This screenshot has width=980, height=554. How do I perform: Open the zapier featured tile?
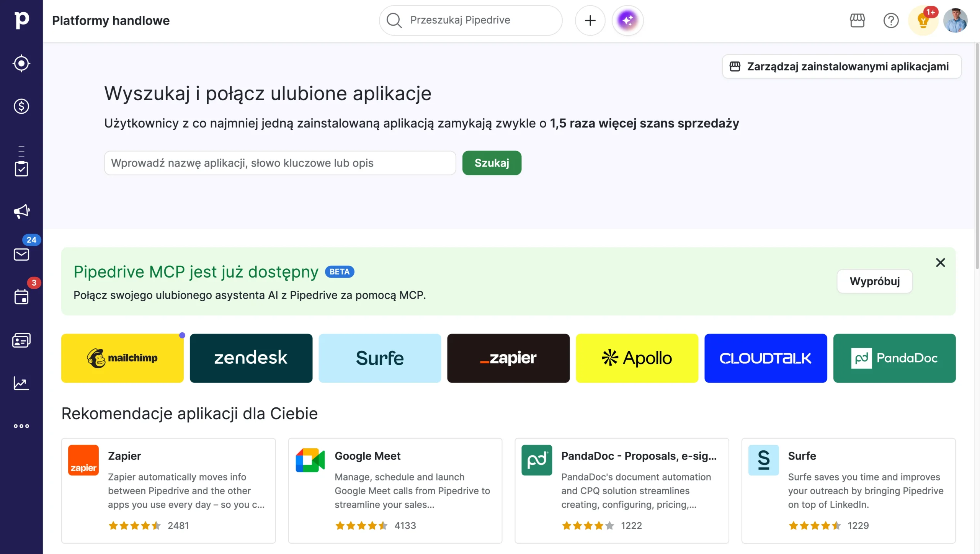coord(508,358)
